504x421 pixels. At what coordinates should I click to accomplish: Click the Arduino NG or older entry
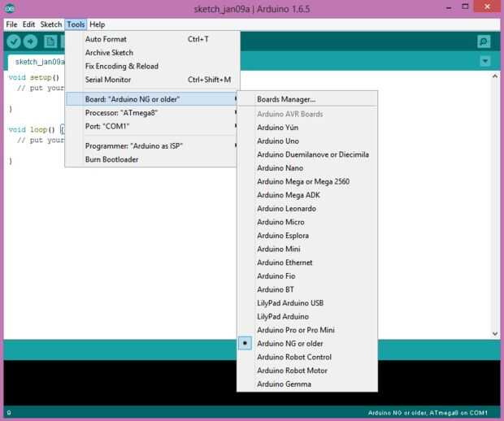click(x=307, y=344)
